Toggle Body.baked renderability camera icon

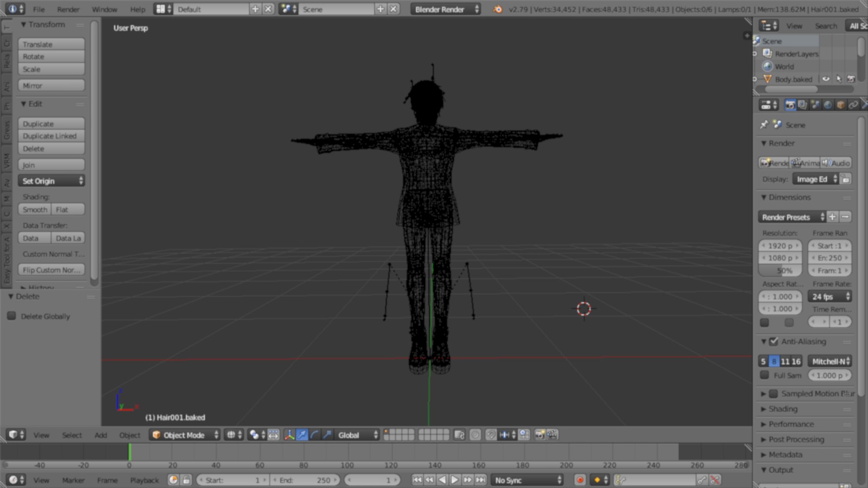[x=851, y=79]
